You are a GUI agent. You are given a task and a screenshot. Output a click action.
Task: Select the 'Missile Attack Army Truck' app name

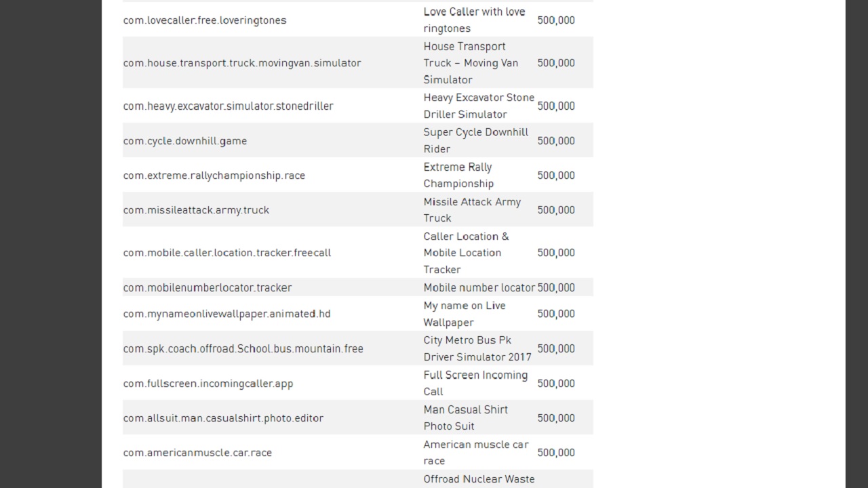pyautogui.click(x=472, y=210)
